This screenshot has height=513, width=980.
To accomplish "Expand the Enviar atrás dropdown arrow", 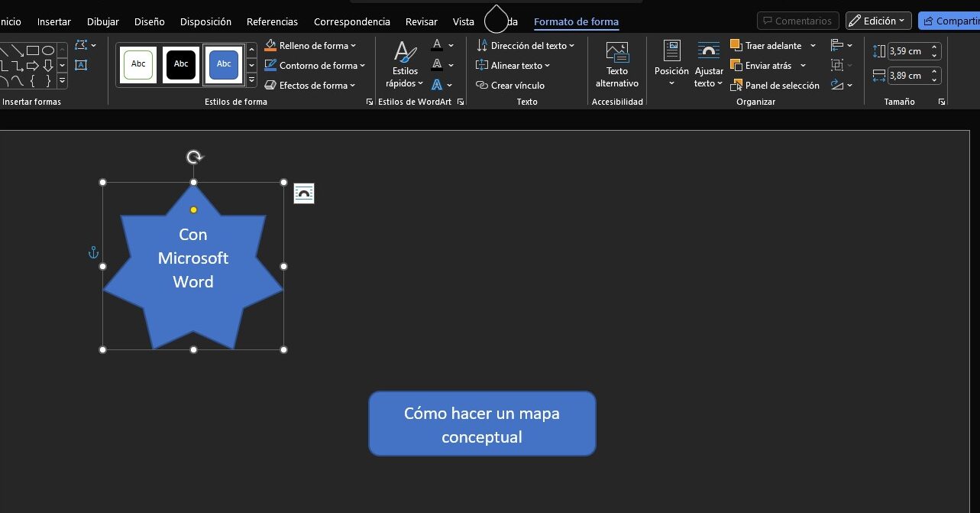I will tap(803, 66).
